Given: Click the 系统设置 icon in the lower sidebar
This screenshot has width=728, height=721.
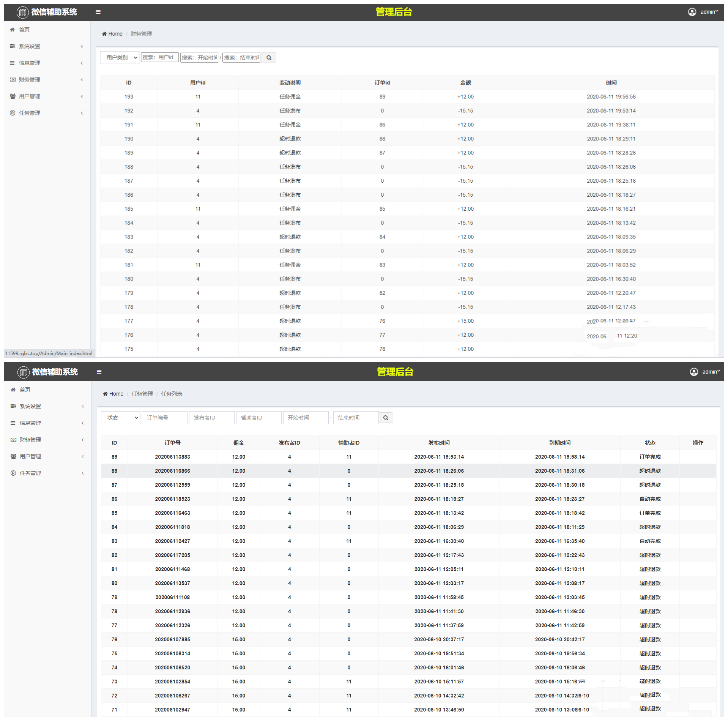Looking at the screenshot, I should click(x=13, y=406).
